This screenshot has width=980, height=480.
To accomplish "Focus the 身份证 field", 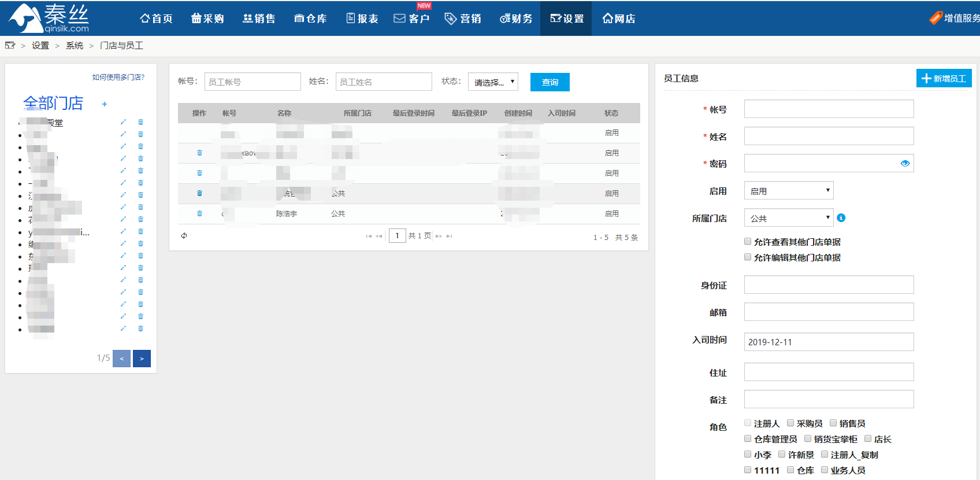I will click(829, 285).
